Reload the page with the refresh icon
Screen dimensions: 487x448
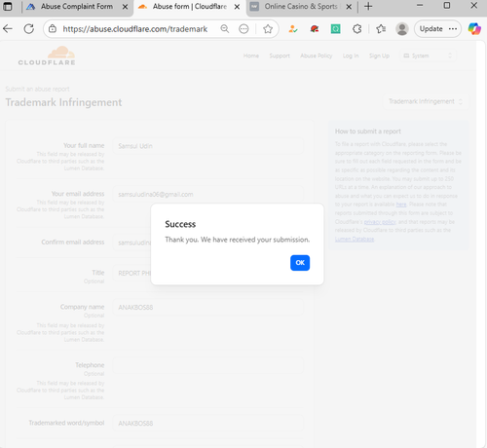click(x=29, y=29)
